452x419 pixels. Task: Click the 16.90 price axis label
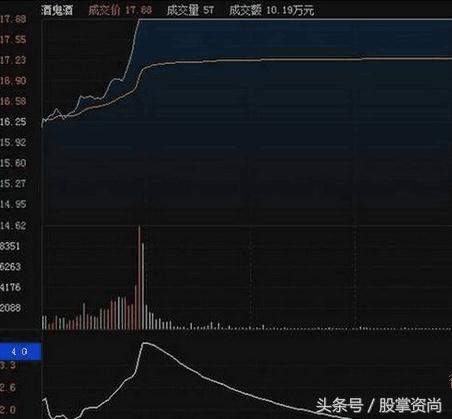click(x=13, y=81)
